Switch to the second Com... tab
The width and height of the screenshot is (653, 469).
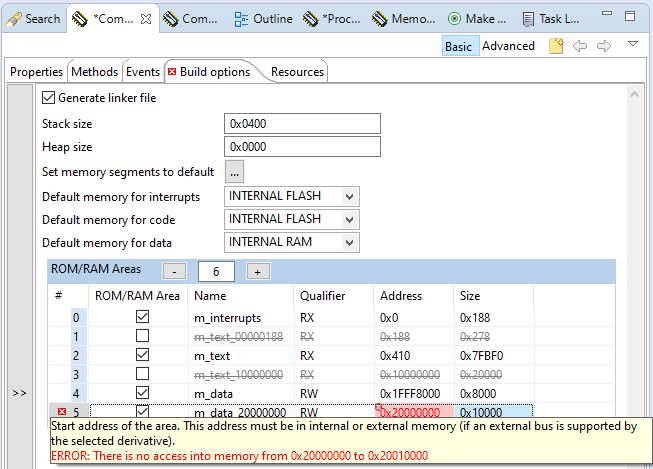(191, 19)
